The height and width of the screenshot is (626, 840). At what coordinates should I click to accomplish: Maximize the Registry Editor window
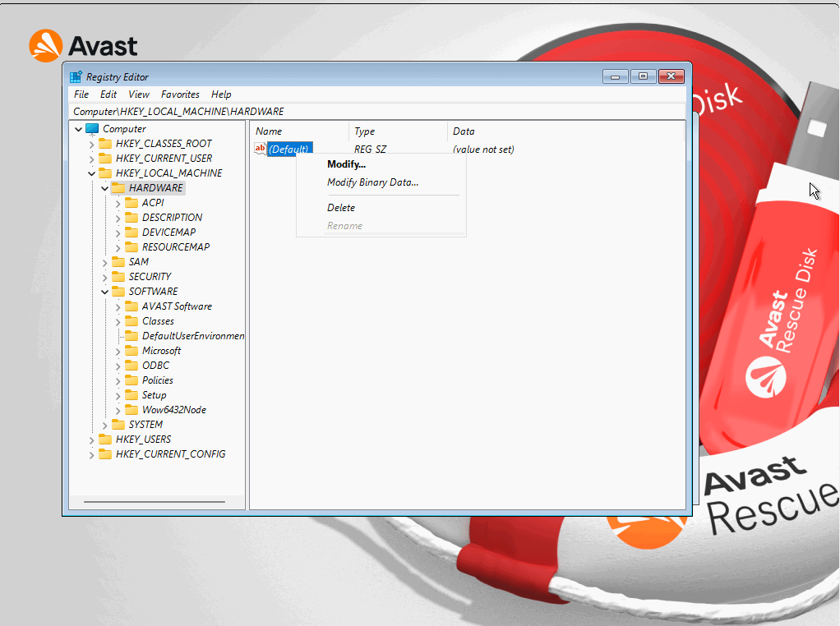click(x=643, y=76)
